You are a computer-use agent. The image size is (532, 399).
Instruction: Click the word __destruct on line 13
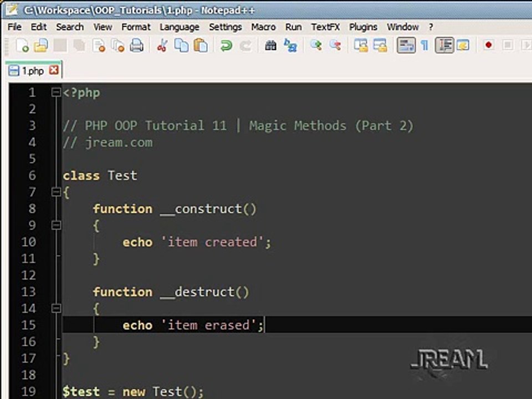197,292
